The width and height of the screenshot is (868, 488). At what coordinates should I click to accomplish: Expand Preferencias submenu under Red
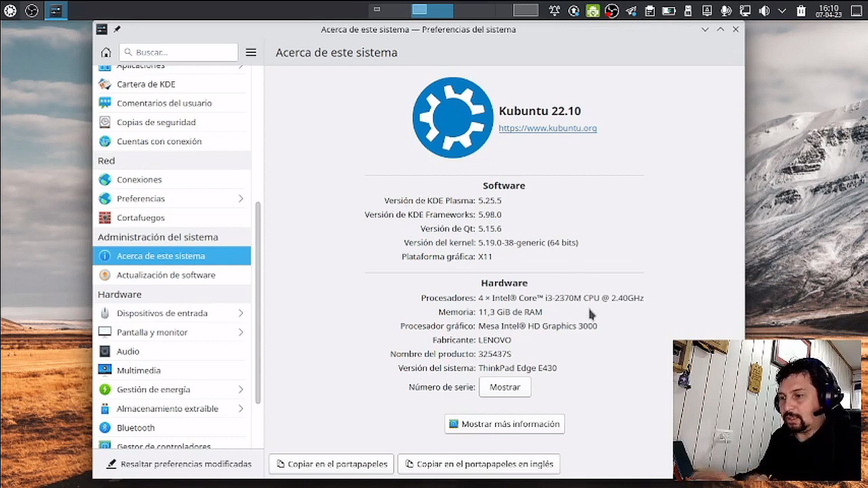(241, 198)
